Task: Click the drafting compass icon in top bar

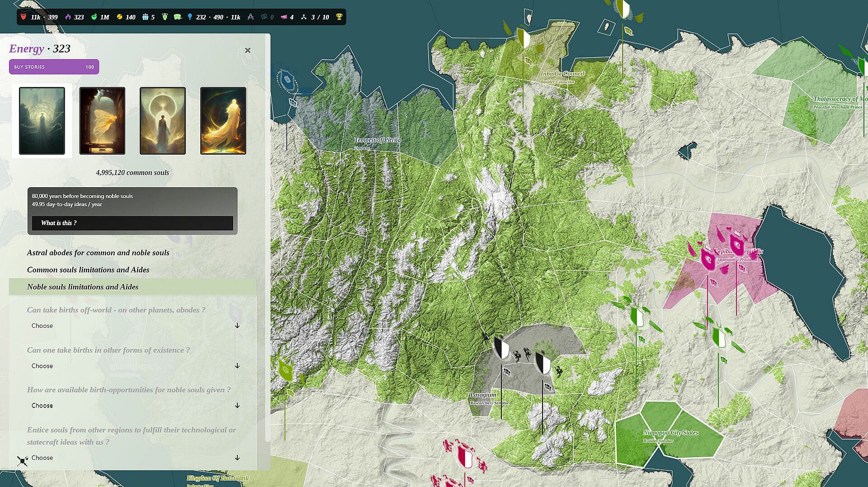Action: pyautogui.click(x=250, y=17)
